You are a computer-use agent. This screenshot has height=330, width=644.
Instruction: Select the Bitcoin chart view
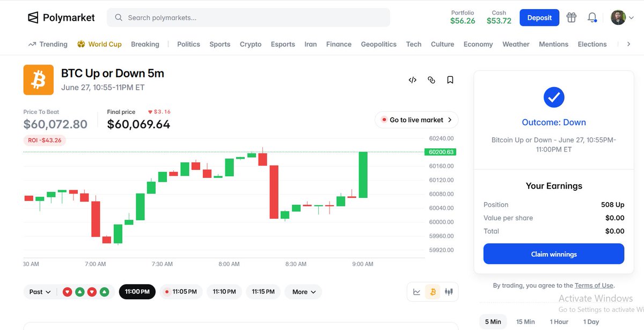[433, 292]
